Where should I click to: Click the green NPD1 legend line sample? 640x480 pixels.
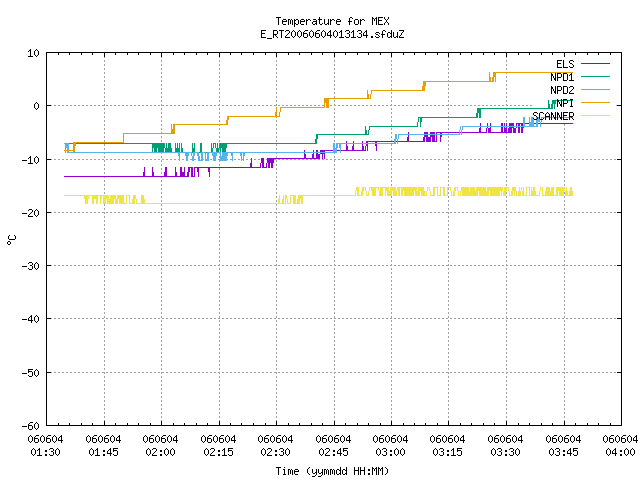tap(595, 76)
